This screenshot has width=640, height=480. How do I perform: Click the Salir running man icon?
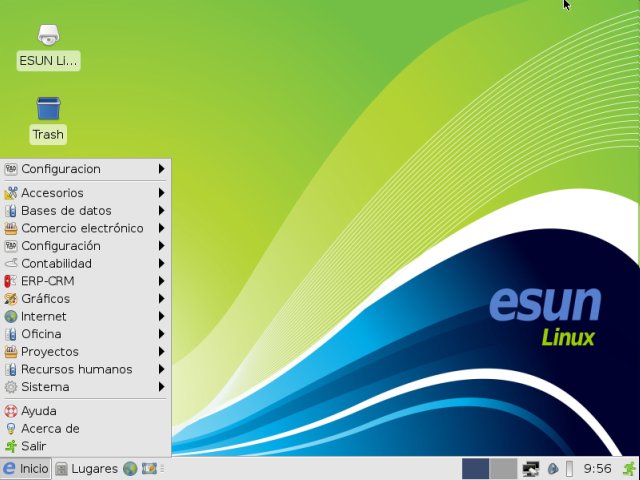click(11, 446)
